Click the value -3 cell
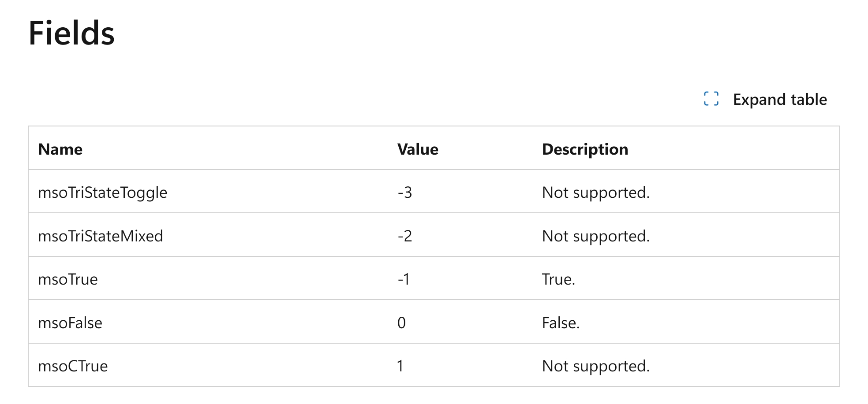This screenshot has height=404, width=868. pyautogui.click(x=404, y=193)
